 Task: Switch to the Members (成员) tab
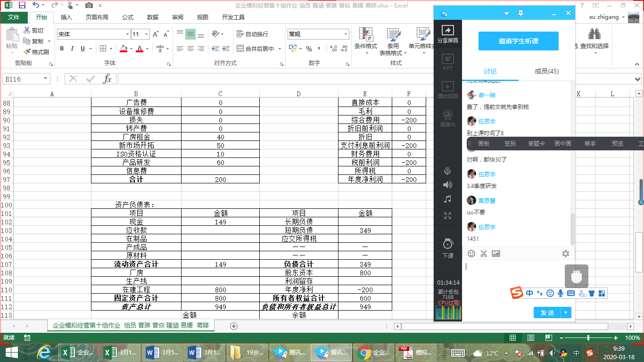pos(546,71)
